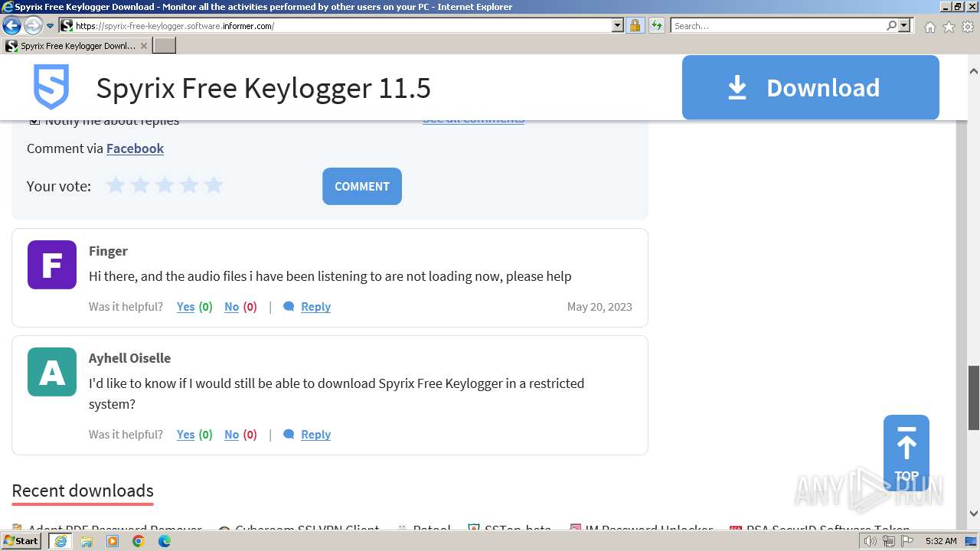Viewport: 980px width, 551px height.
Task: Click the scrollbar down arrow
Action: tap(974, 514)
